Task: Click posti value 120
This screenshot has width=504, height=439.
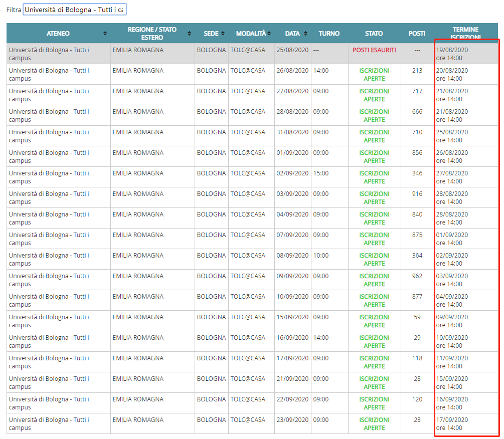Action: coord(417,399)
